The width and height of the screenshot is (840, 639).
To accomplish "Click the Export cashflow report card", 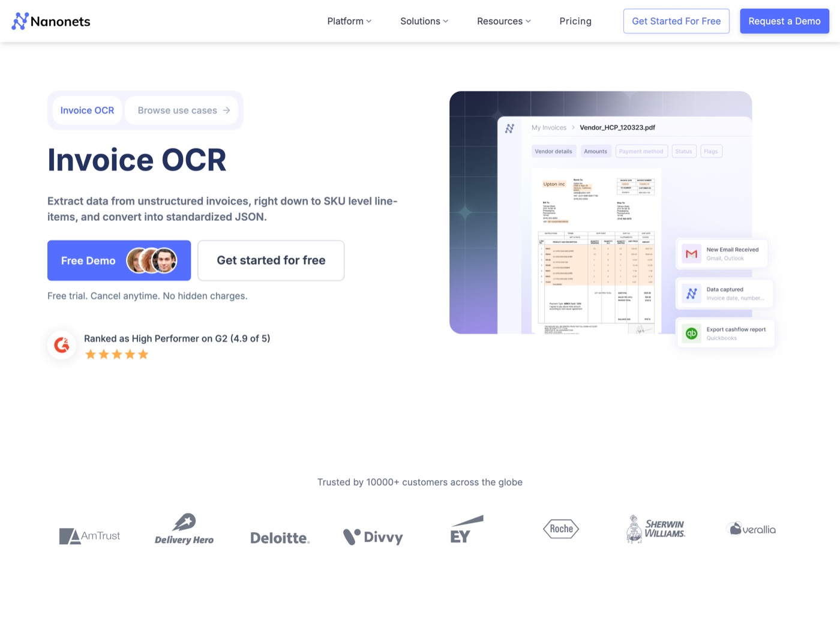I will pos(726,334).
